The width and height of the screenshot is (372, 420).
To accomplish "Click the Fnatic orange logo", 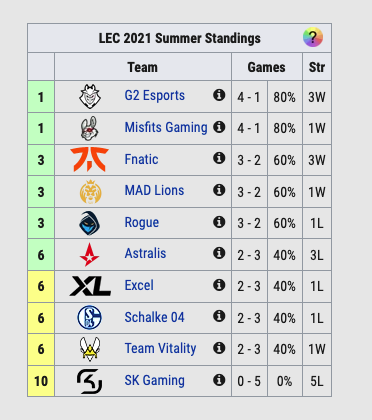I will click(89, 160).
